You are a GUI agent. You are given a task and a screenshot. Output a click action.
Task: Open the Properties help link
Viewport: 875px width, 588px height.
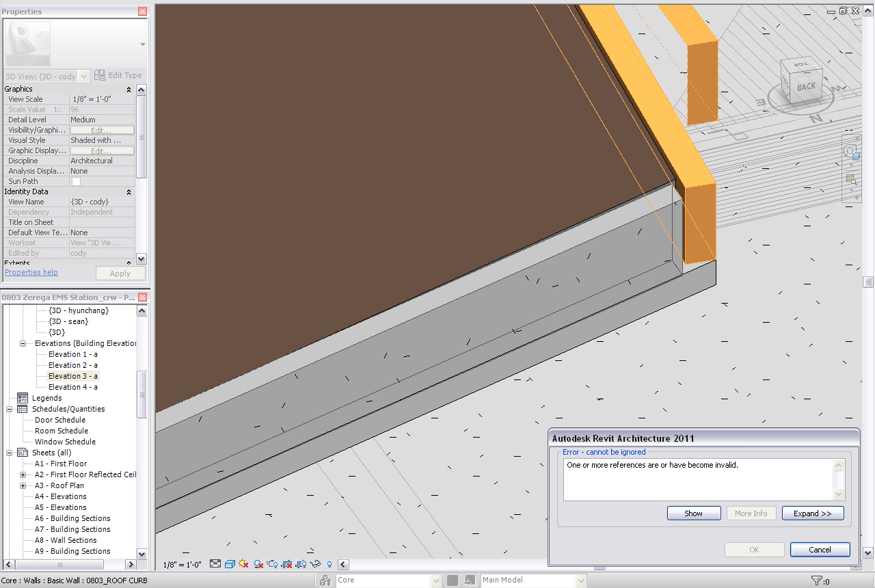(31, 272)
